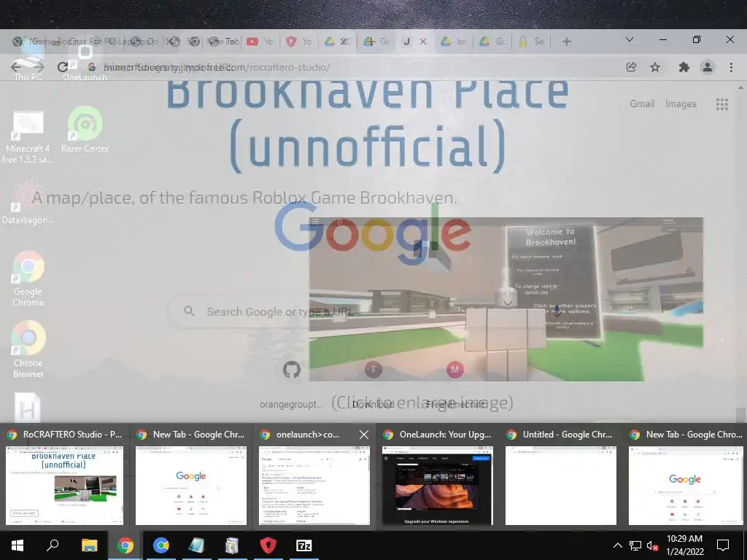
Task: Select the OneLaunch: Your Upg... preview
Action: click(x=438, y=477)
